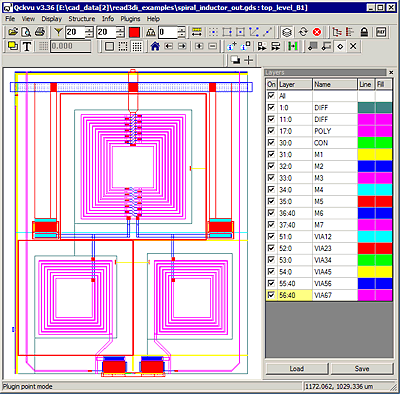Screen dimensions: 400x394
Task: Click the open file folder icon
Action: click(x=13, y=32)
